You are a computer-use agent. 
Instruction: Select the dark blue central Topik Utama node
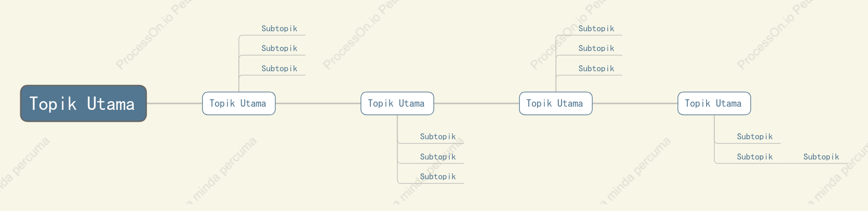click(83, 103)
